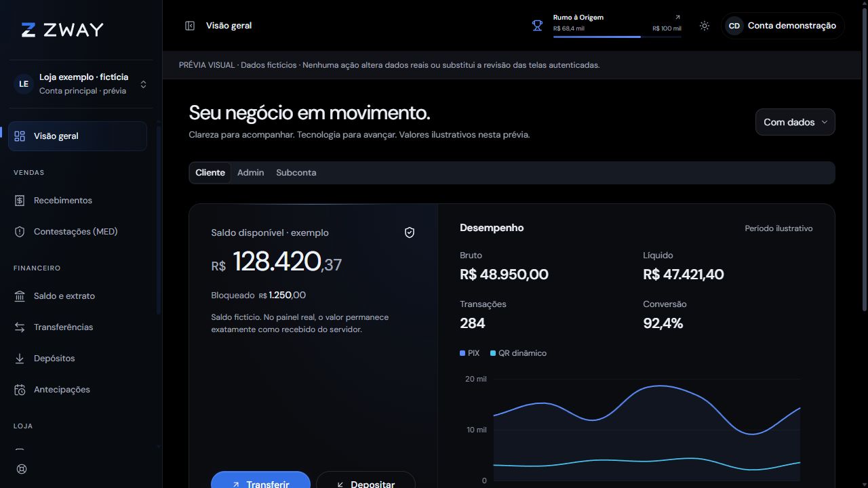Image resolution: width=868 pixels, height=488 pixels.
Task: Click the Transferir button
Action: pos(260,480)
